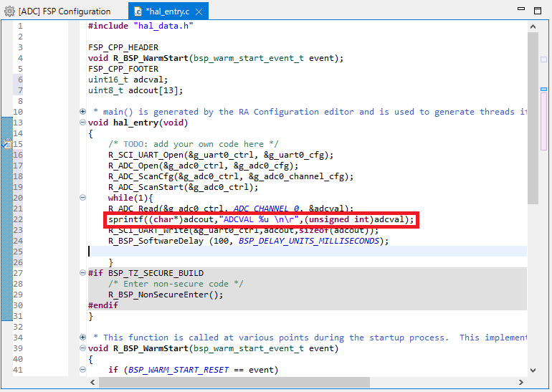The height and width of the screenshot is (392, 552).
Task: Collapse the hal_entry function fold
Action: click(82, 123)
